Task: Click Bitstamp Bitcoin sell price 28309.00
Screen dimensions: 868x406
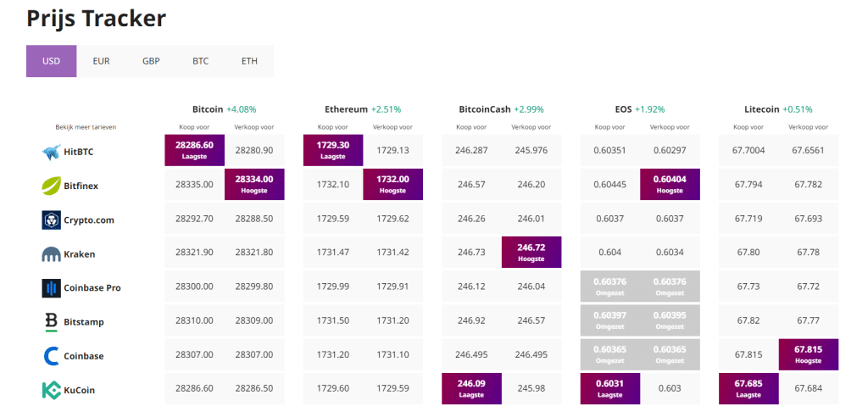Action: (254, 321)
